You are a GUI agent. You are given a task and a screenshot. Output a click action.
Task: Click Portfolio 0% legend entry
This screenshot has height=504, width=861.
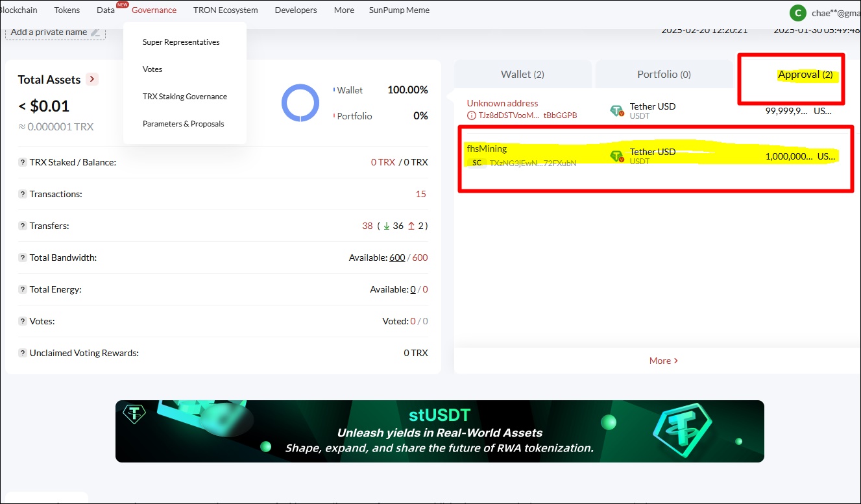[x=381, y=116]
